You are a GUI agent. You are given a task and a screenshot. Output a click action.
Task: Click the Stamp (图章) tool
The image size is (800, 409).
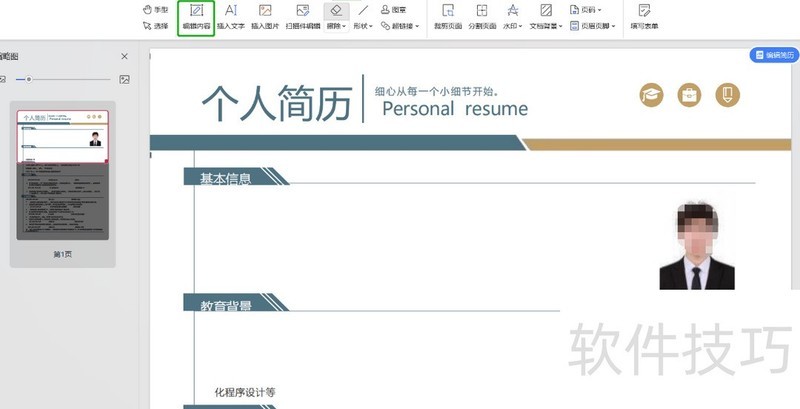393,10
